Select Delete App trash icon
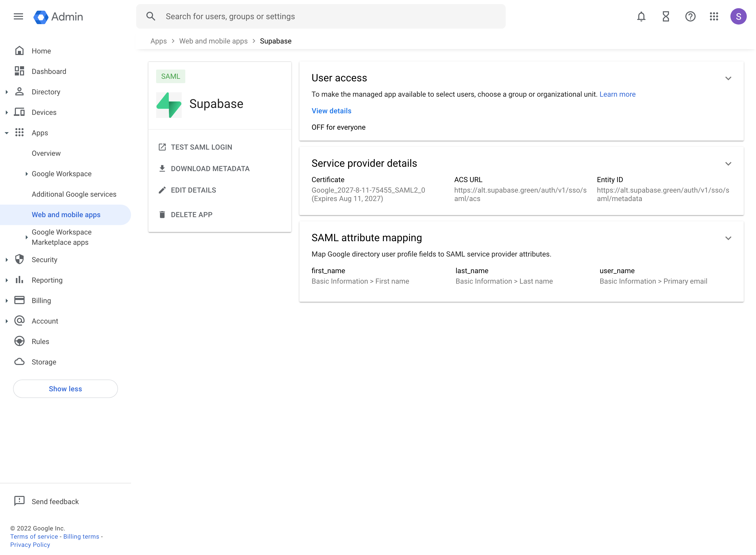 click(x=163, y=214)
